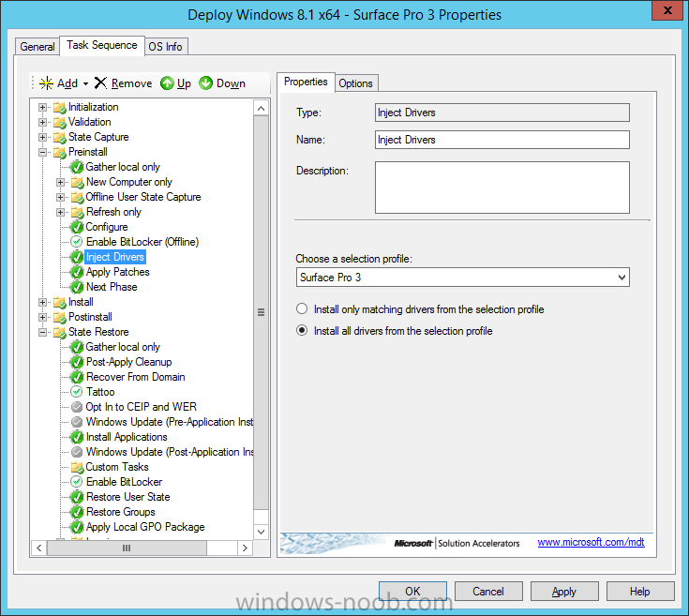Image resolution: width=689 pixels, height=616 pixels.
Task: Expand the Initialization group
Action: tap(42, 107)
